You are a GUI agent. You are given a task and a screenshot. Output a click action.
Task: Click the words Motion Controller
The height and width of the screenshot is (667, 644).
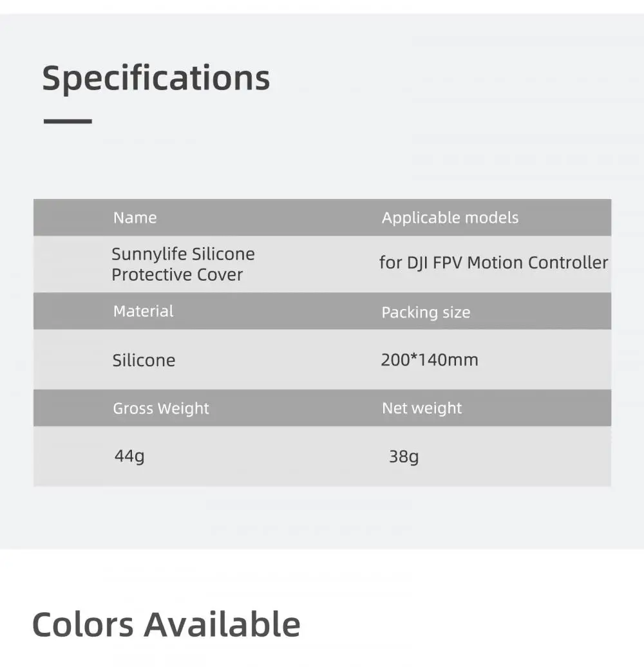tap(537, 263)
